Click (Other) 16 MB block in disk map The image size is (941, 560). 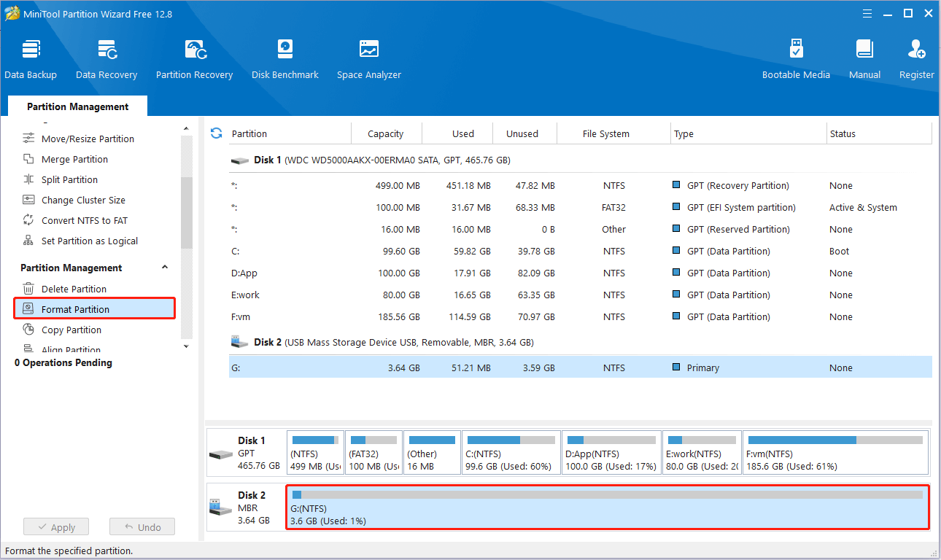click(x=432, y=452)
